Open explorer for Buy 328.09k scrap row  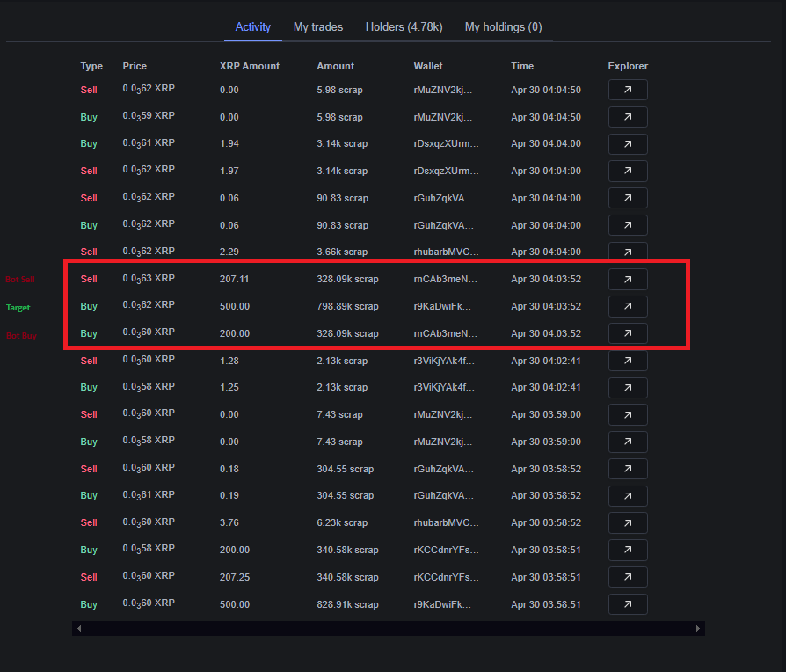(x=628, y=333)
